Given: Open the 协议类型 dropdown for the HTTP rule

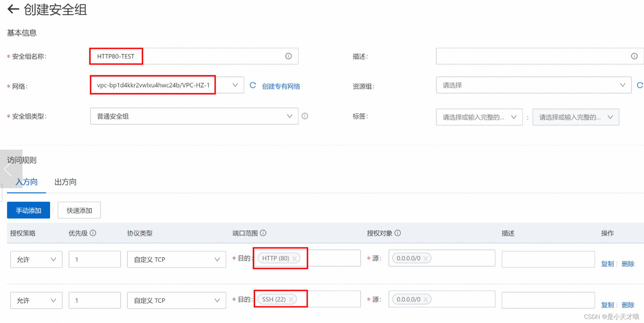Looking at the screenshot, I should coord(176,259).
